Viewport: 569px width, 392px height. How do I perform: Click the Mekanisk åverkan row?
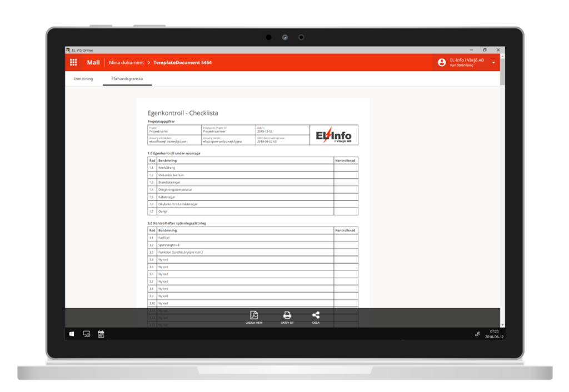point(253,175)
